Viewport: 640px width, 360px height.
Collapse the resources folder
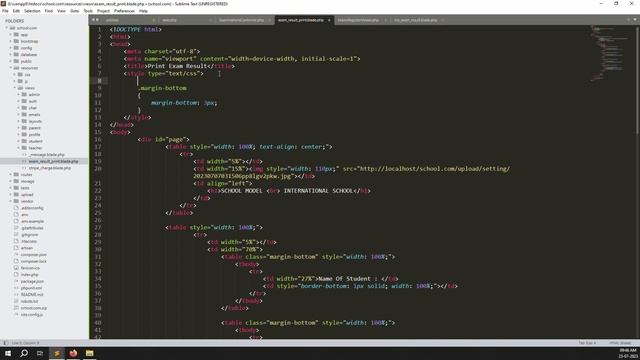coord(11,68)
